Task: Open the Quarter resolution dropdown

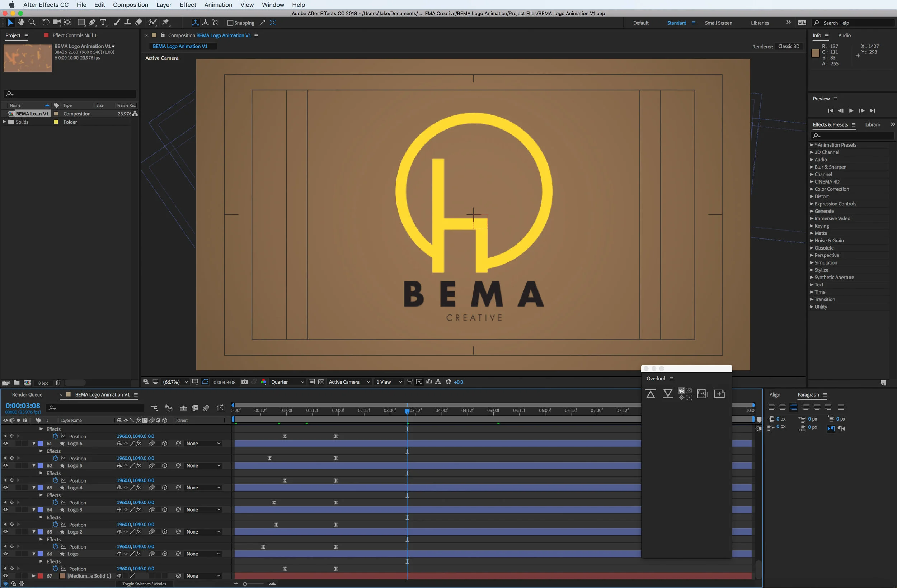Action: click(287, 382)
